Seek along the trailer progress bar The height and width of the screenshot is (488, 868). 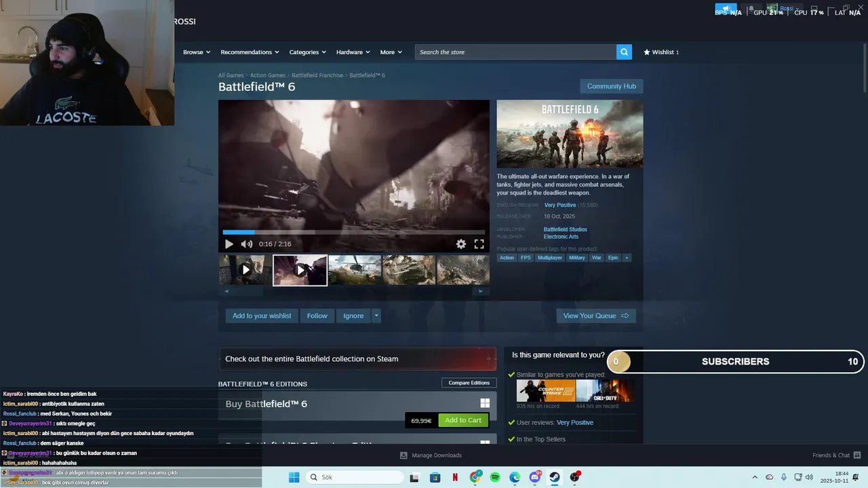pyautogui.click(x=354, y=232)
